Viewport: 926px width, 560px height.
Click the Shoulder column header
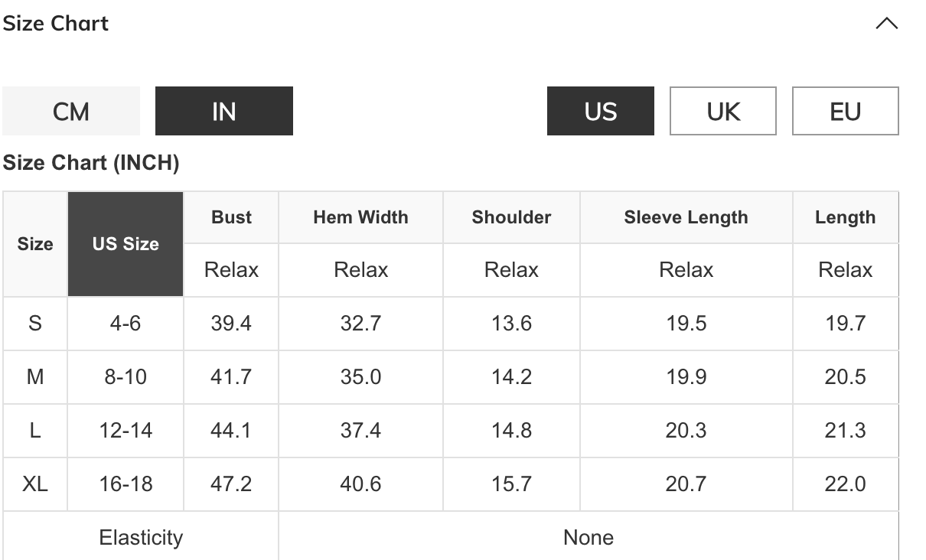pos(511,217)
